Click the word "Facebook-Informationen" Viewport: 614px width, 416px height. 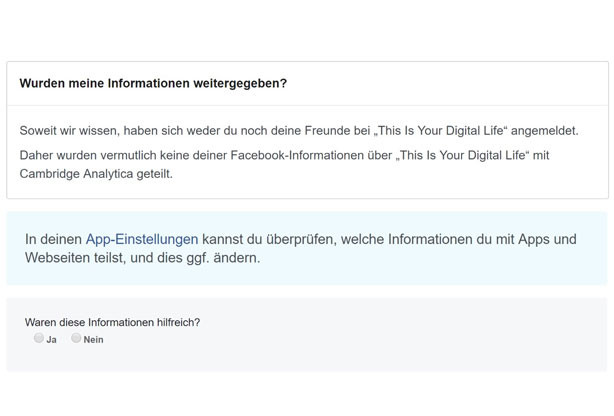click(297, 155)
